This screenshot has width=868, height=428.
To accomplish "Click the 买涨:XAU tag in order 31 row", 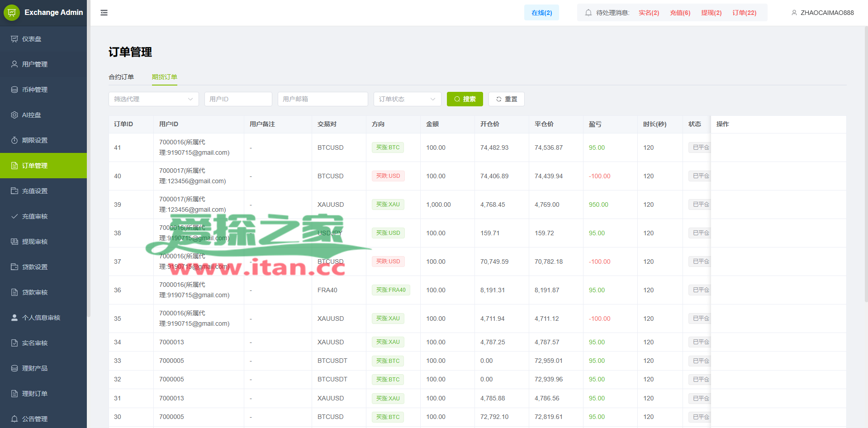I will click(388, 399).
